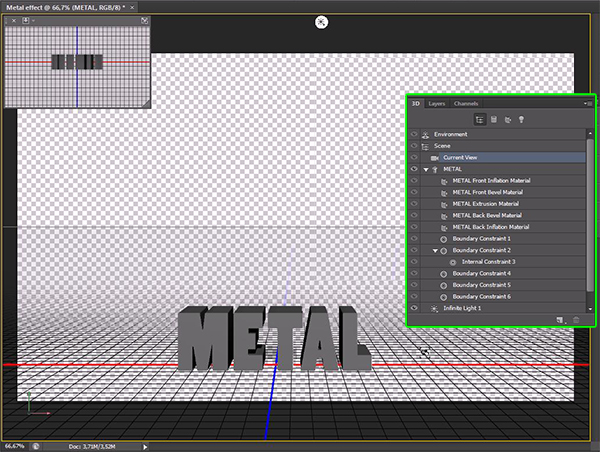
Task: Hide the Infinite Light 1 layer
Action: point(413,308)
